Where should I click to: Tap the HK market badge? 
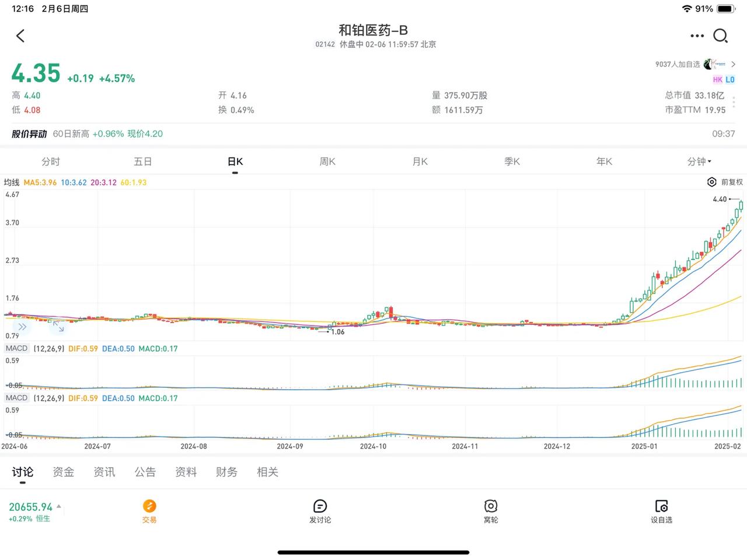718,80
